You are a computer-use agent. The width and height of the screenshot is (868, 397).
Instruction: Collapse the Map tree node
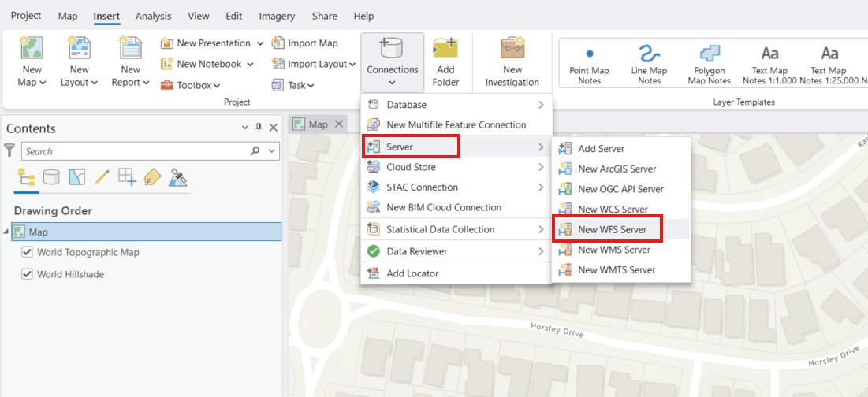[x=6, y=232]
